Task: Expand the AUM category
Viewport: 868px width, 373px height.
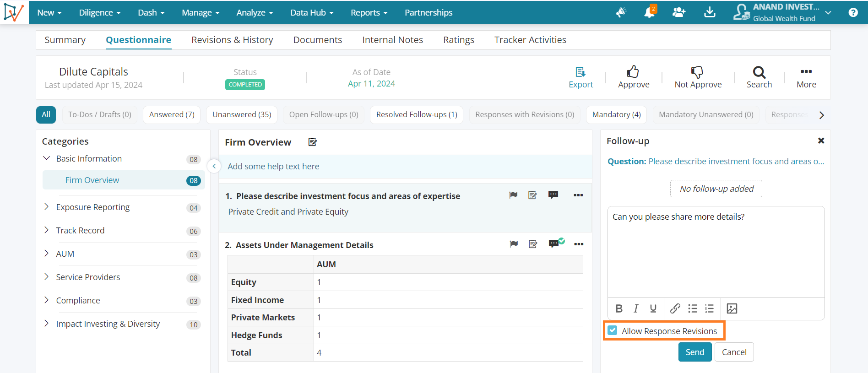Action: coord(46,254)
